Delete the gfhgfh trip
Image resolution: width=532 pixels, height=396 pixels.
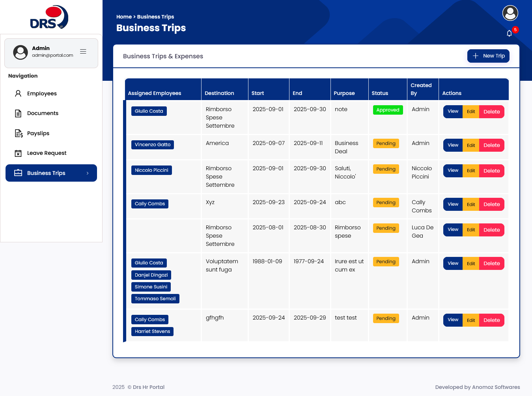click(491, 320)
